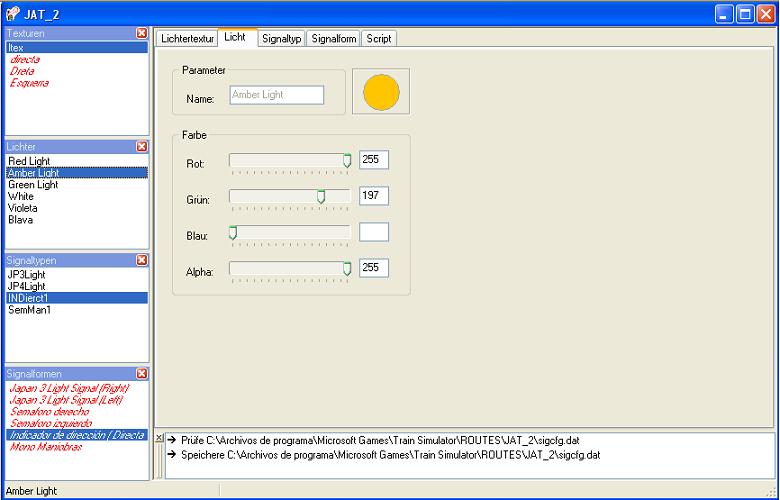Click the Alpha slider handle
Viewport: 780px width, 500px height.
[347, 268]
